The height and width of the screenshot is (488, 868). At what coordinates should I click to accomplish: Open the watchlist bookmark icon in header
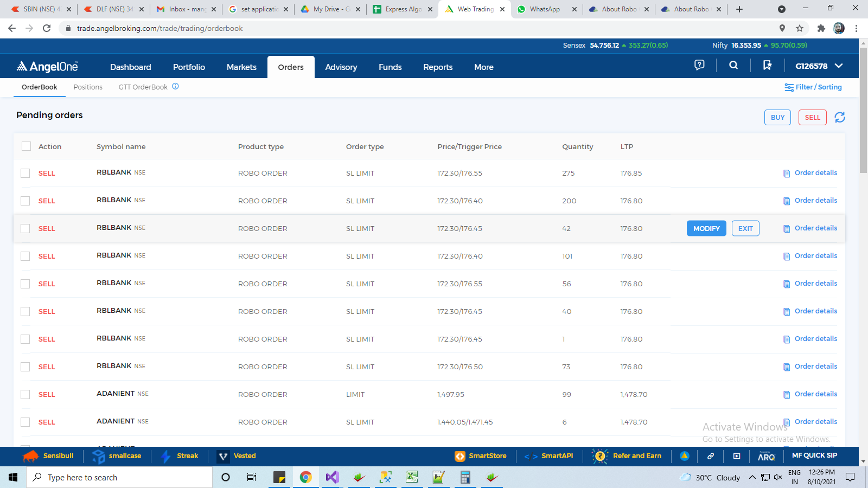pyautogui.click(x=767, y=65)
